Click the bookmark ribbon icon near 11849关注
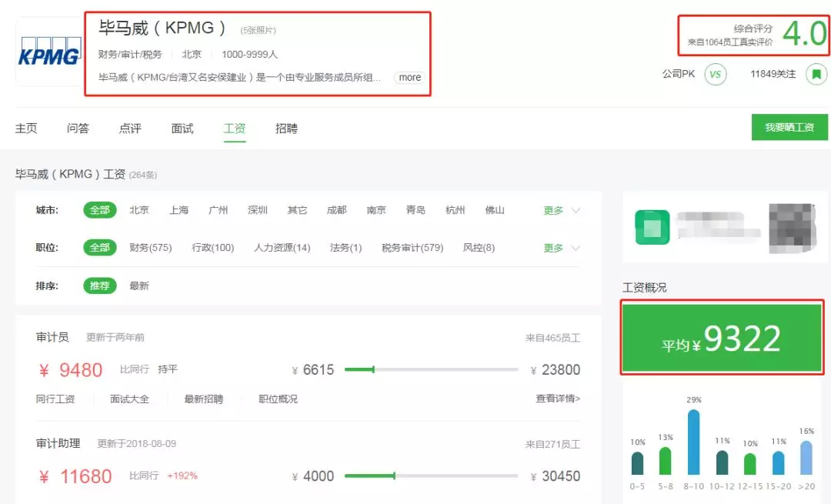This screenshot has height=504, width=831. [x=817, y=75]
